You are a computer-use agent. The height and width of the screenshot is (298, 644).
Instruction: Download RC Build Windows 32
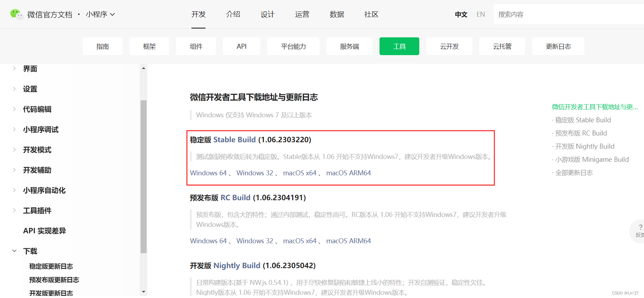tap(255, 241)
